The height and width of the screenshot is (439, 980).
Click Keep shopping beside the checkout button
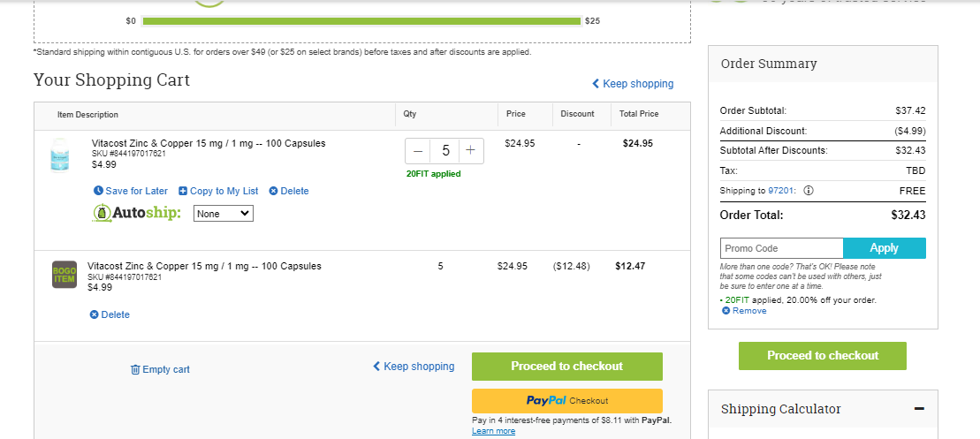coord(414,367)
